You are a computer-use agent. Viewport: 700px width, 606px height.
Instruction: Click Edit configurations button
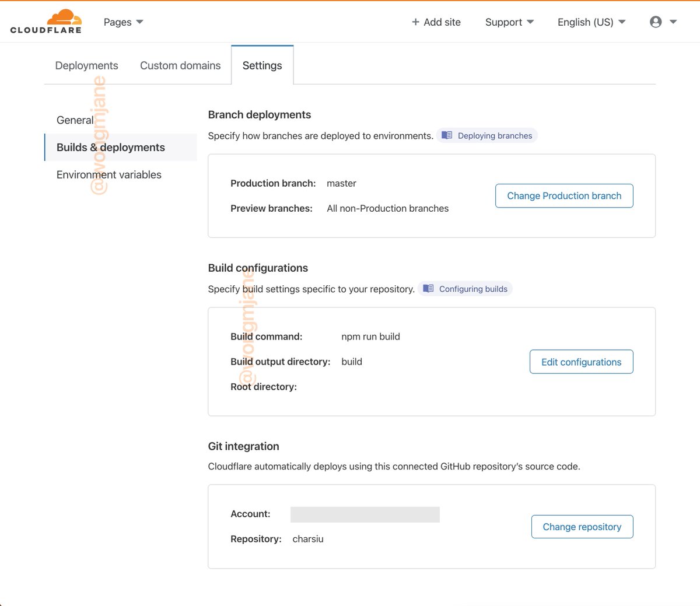[582, 362]
